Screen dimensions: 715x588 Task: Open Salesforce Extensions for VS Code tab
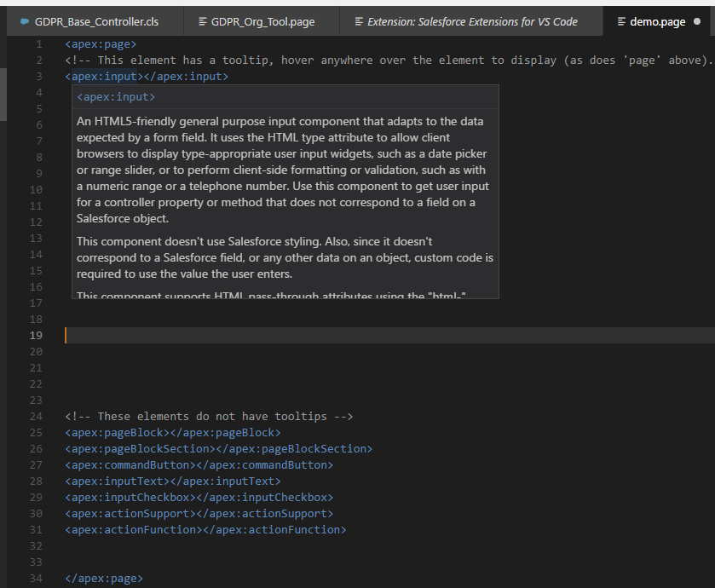tap(471, 21)
